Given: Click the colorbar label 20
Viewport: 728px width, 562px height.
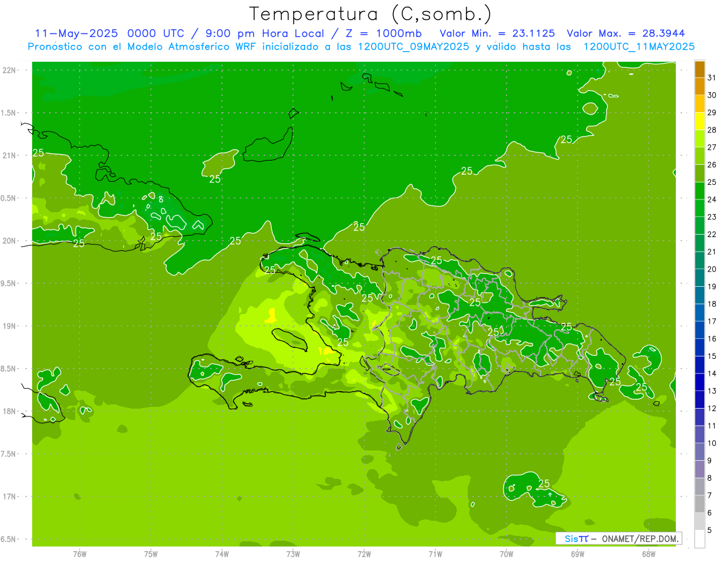Looking at the screenshot, I should coord(712,269).
